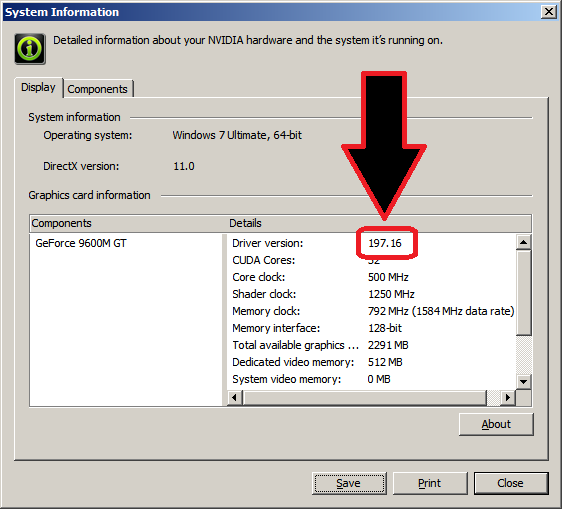Image resolution: width=562 pixels, height=509 pixels.
Task: Click the driver version value 197.16
Action: click(x=385, y=243)
